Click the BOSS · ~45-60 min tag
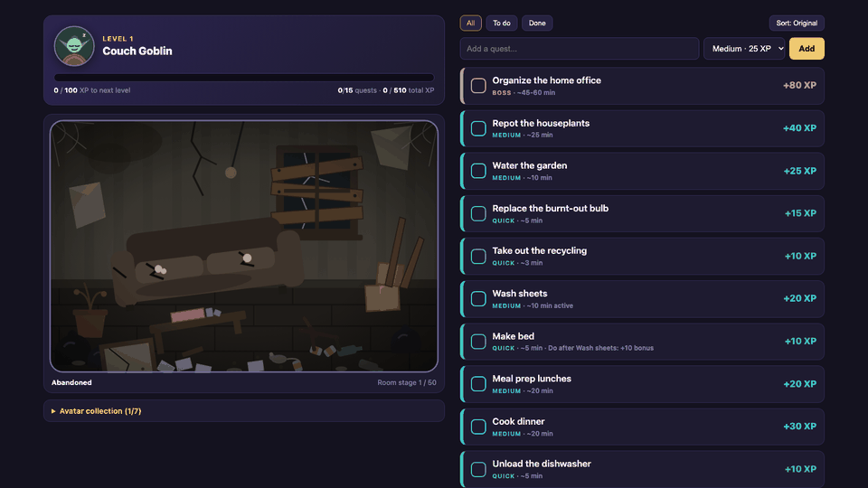The width and height of the screenshot is (868, 488). tap(524, 92)
